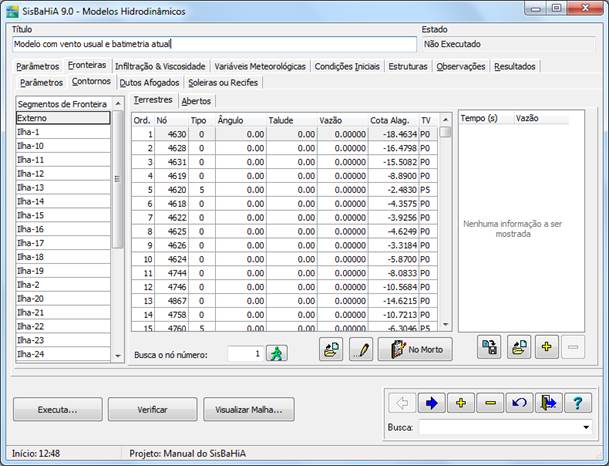Image resolution: width=609 pixels, height=466 pixels.
Task: Click the SisBaHiA app icon in the title bar
Action: tap(12, 11)
